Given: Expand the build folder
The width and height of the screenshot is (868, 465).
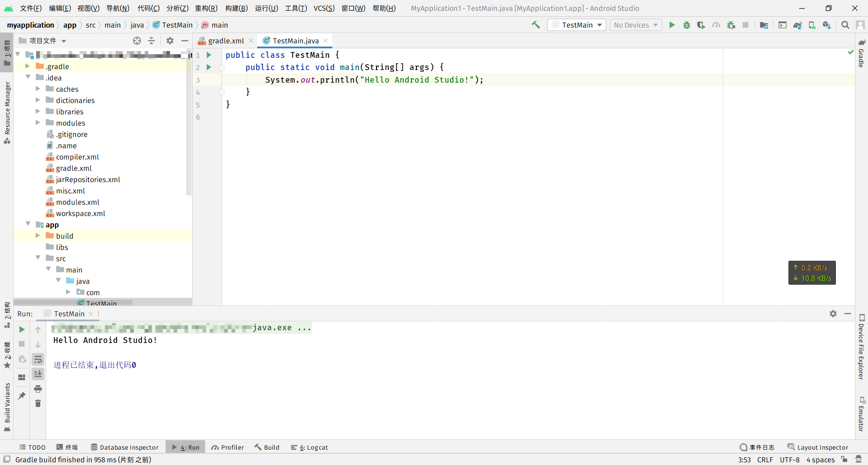Looking at the screenshot, I should [38, 235].
